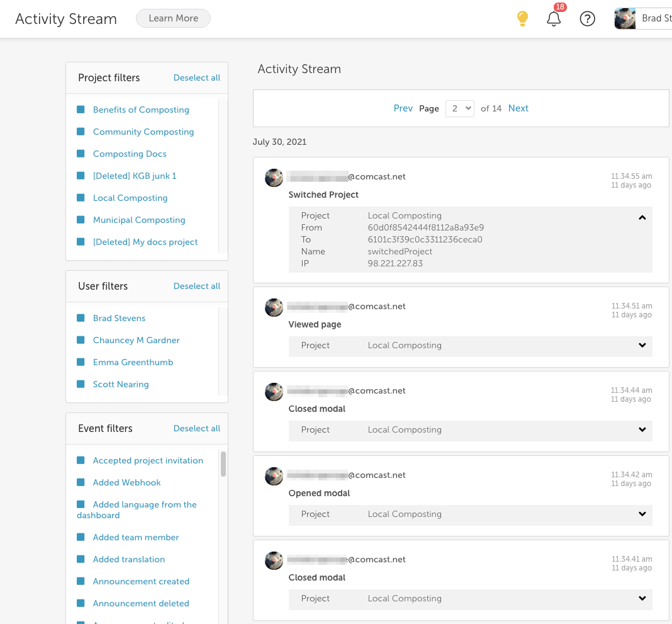Click the Added Webhook filter label
Screen dimensions: 672x624
pos(127,482)
